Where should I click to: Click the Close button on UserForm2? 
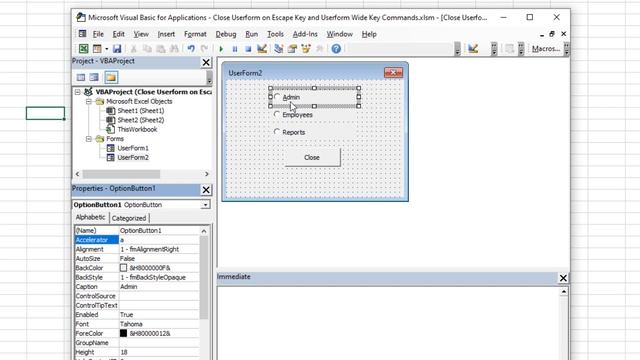pos(312,158)
